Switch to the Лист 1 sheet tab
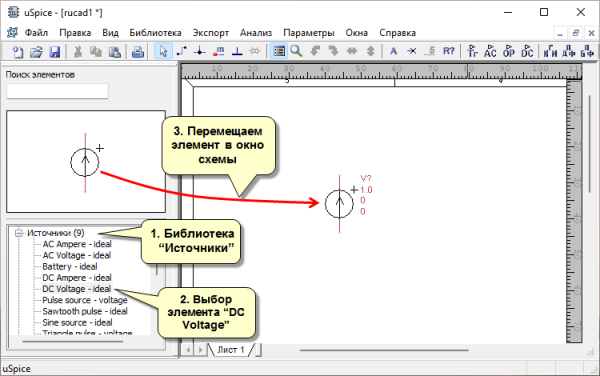Image resolution: width=600 pixels, height=376 pixels. coord(231,350)
